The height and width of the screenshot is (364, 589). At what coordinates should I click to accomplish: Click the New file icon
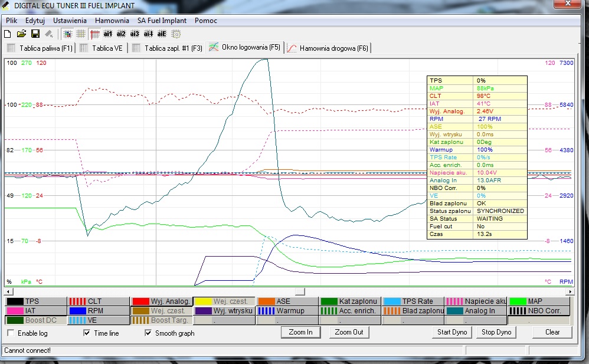point(8,34)
